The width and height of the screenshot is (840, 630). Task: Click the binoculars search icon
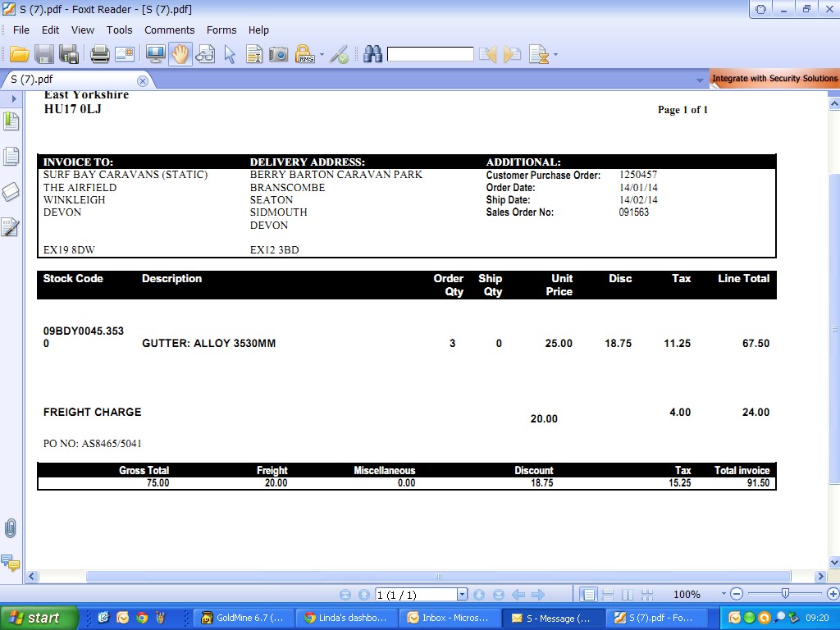click(x=373, y=55)
